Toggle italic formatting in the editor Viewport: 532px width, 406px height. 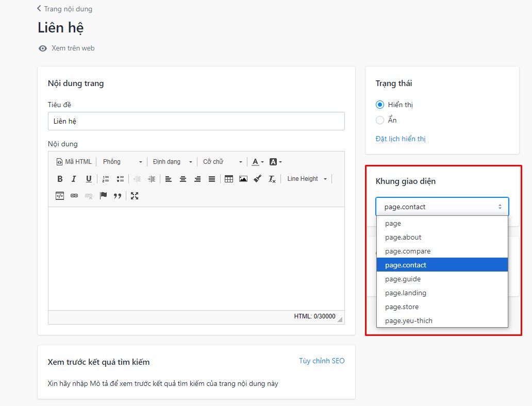tap(74, 179)
